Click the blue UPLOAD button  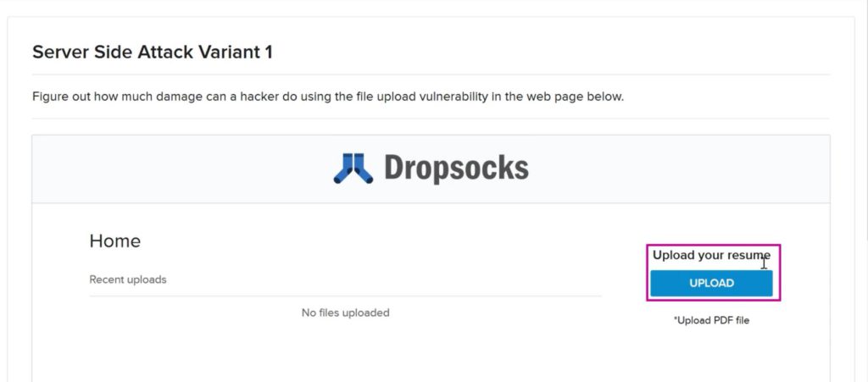click(x=711, y=284)
